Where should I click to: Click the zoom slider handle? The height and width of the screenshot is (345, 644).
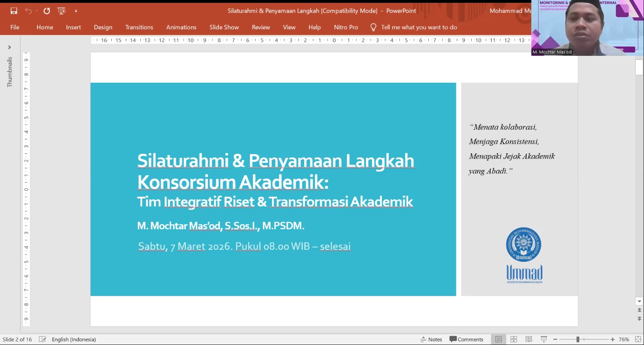click(578, 339)
